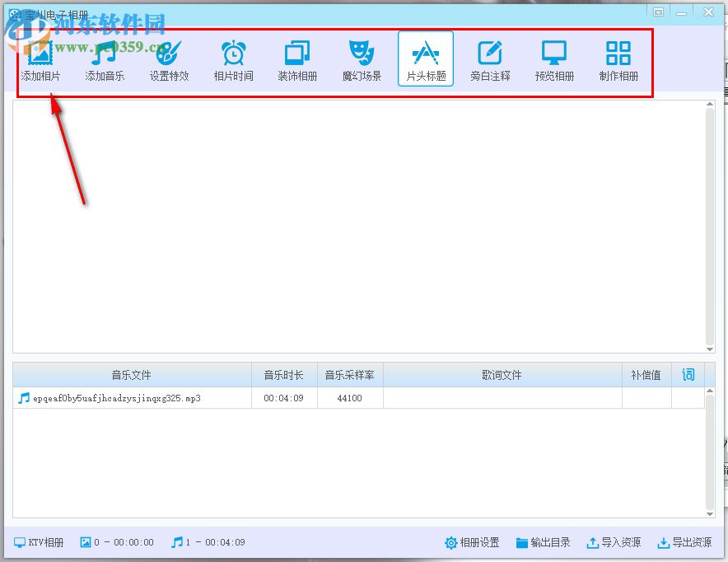This screenshot has width=728, height=562.
Task: Click the 制作相册 make album icon
Action: (618, 60)
